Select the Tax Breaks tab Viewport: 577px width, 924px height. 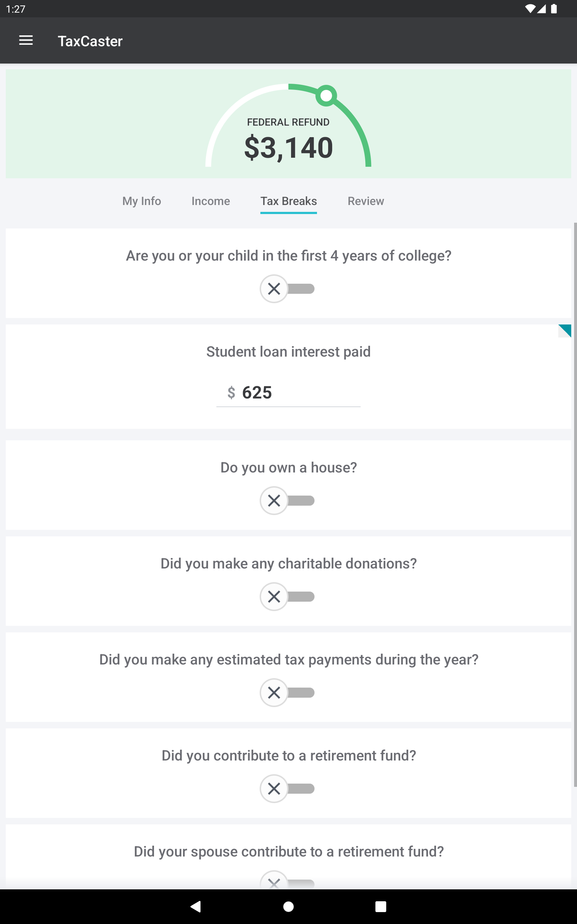tap(288, 201)
